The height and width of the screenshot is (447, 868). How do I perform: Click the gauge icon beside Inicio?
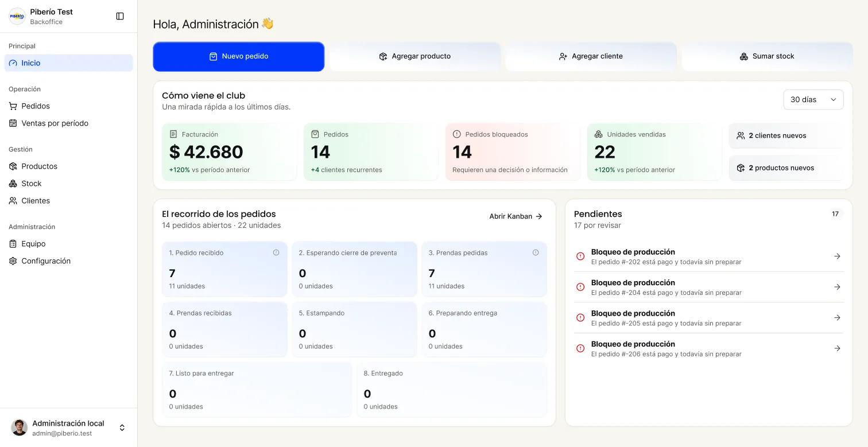pos(13,63)
